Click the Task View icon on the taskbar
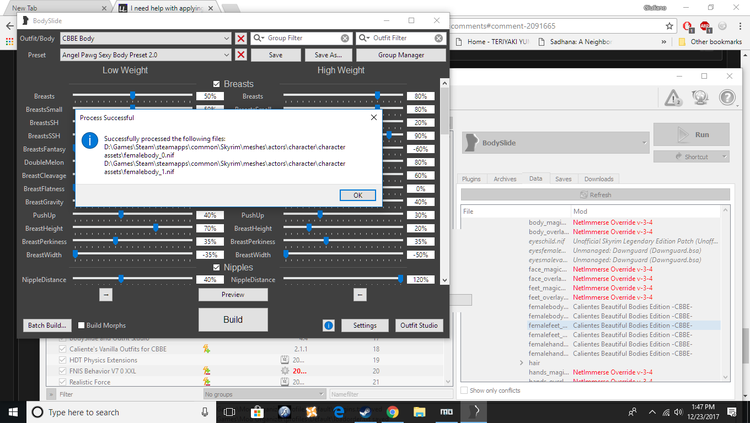The width and height of the screenshot is (750, 423). click(x=230, y=412)
